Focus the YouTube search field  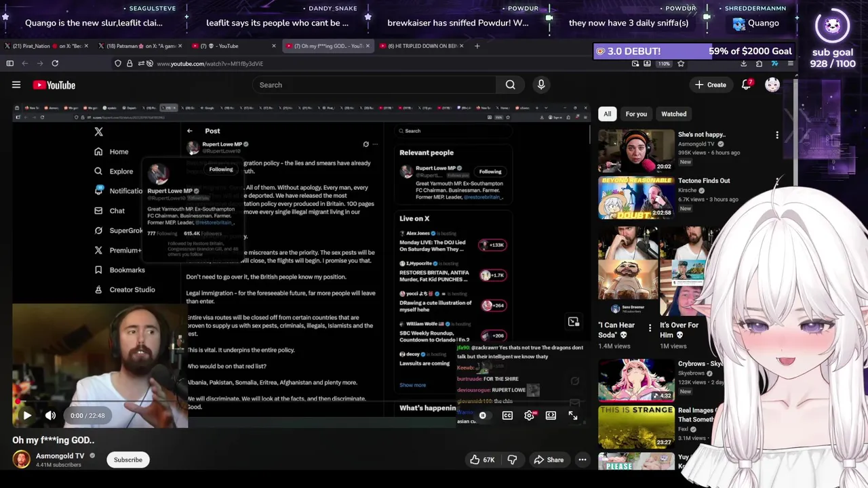tap(374, 85)
